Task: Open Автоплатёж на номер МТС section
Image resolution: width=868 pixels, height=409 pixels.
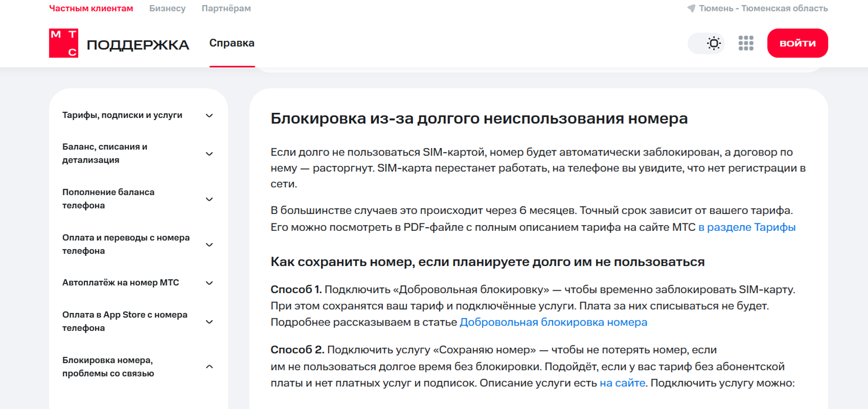Action: (x=121, y=283)
